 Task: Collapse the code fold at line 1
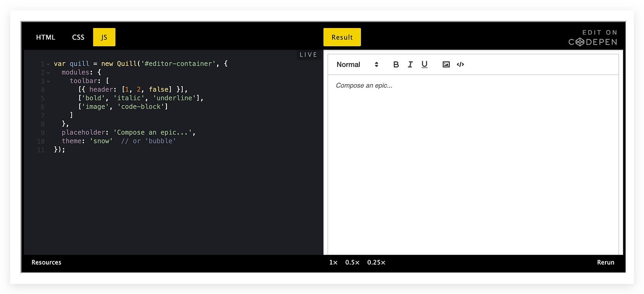tap(48, 64)
